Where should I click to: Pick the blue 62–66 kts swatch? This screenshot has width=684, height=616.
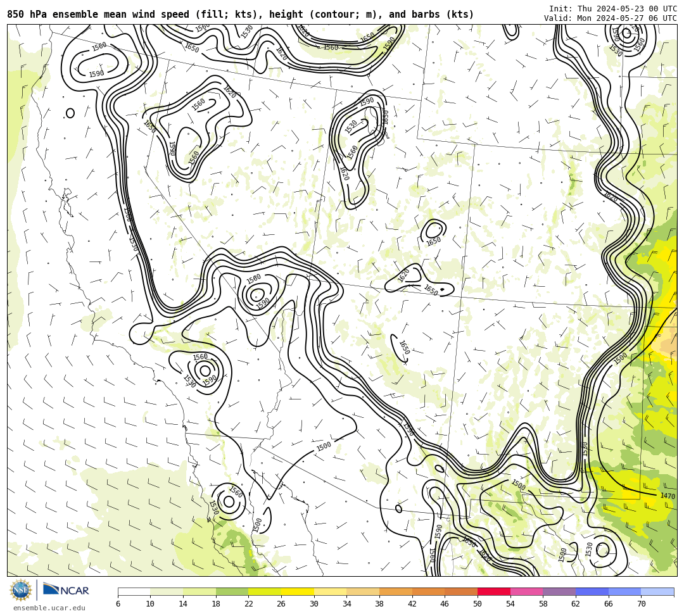pos(592,591)
